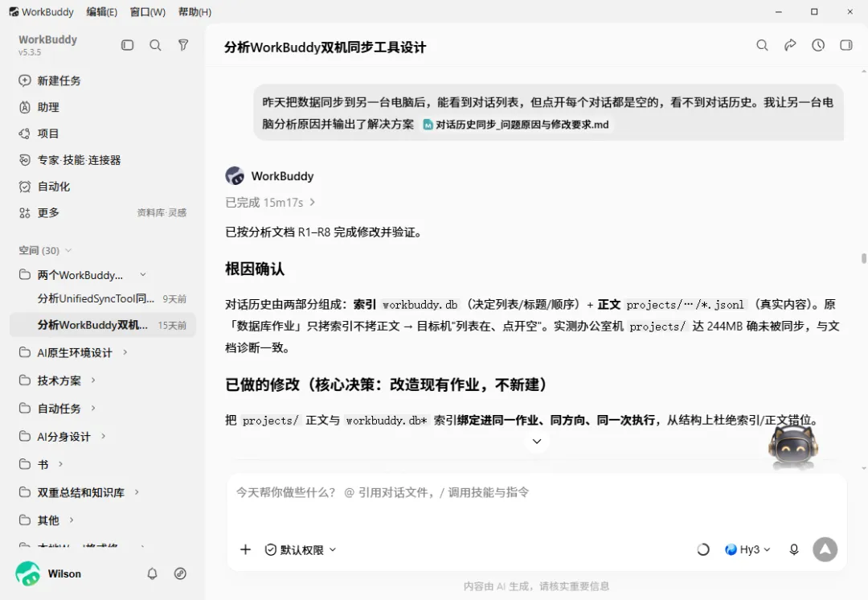Open the attached 对话历史同步 md file
Image resolution: width=868 pixels, height=600 pixels.
click(516, 125)
